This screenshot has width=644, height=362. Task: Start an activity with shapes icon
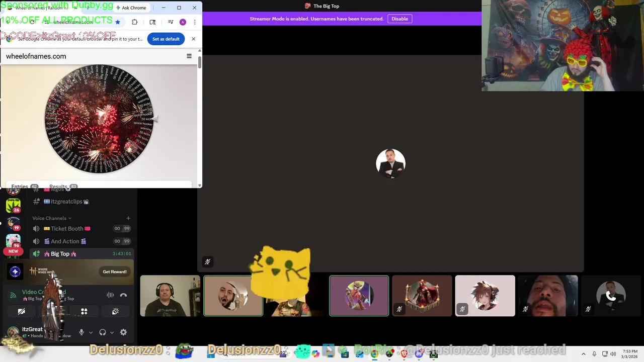[84, 312]
